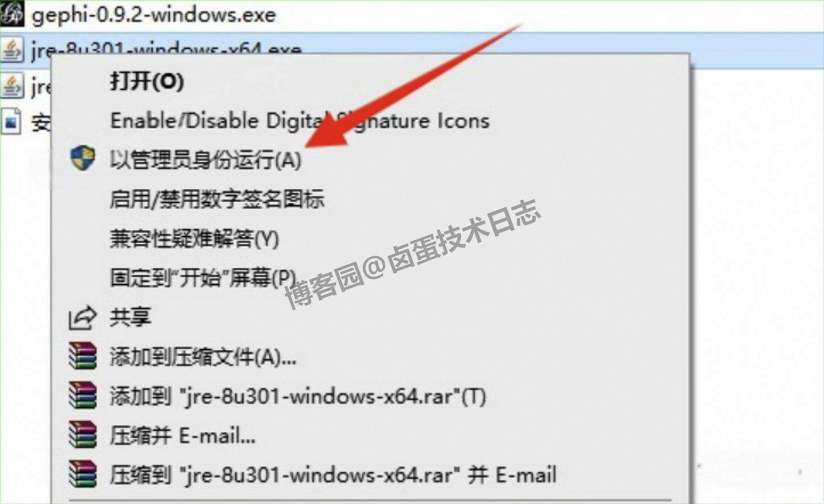Select 添加到压缩文件(A)... menu item

pyautogui.click(x=203, y=357)
